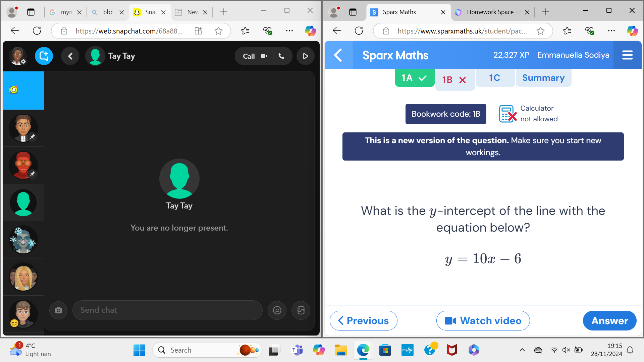The height and width of the screenshot is (362, 644).
Task: Open the Summary tab
Action: point(543,78)
